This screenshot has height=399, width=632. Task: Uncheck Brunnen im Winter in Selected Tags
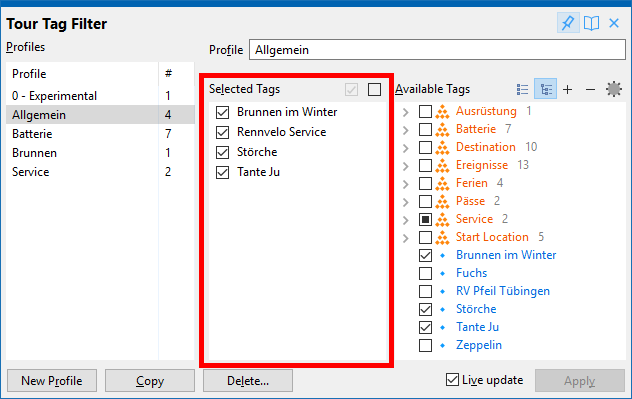[222, 112]
